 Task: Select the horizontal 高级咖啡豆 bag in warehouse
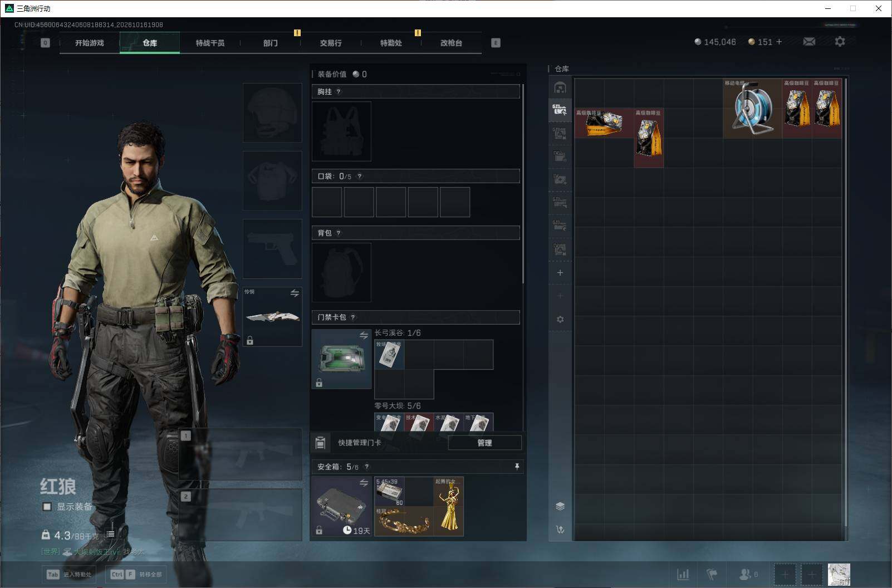click(x=604, y=123)
